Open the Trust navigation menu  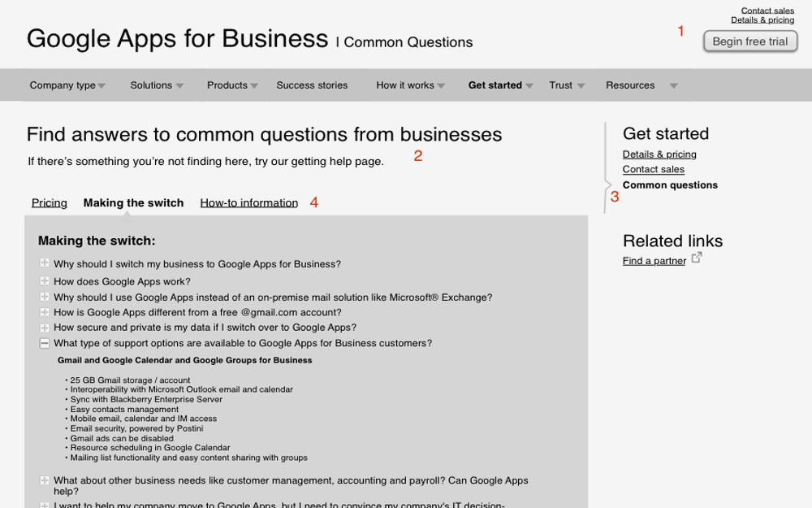[x=561, y=85]
